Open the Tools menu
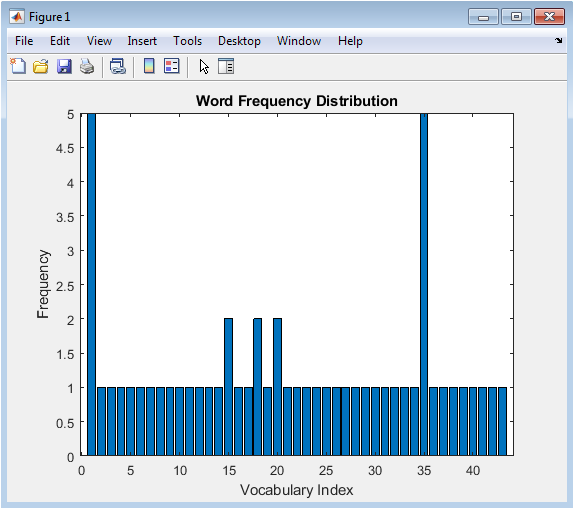The height and width of the screenshot is (509, 574). click(187, 41)
